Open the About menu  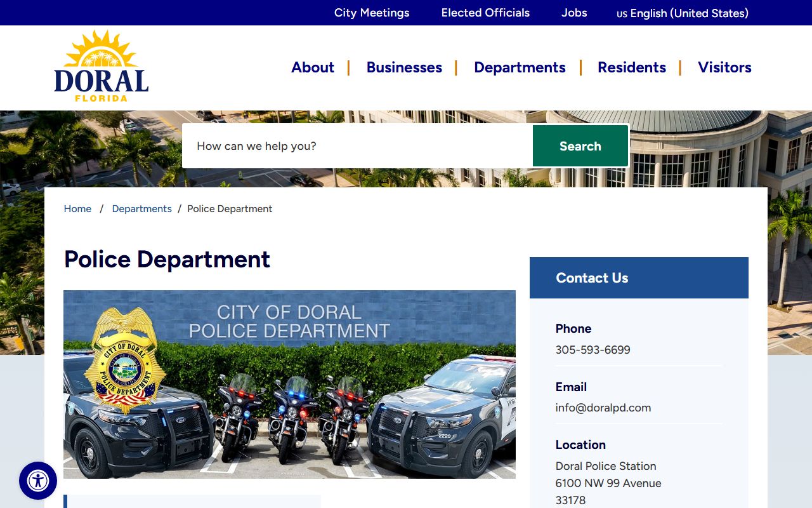pos(313,67)
